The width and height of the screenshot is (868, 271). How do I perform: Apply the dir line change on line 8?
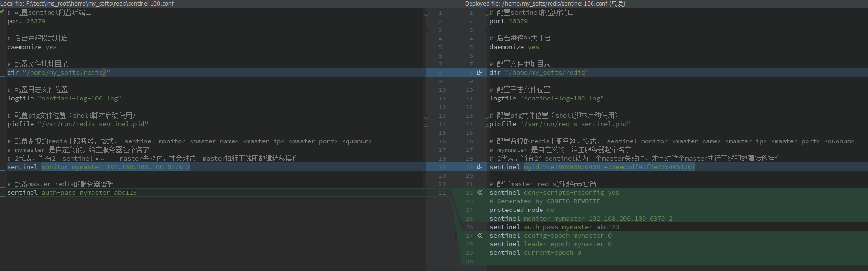pyautogui.click(x=480, y=72)
